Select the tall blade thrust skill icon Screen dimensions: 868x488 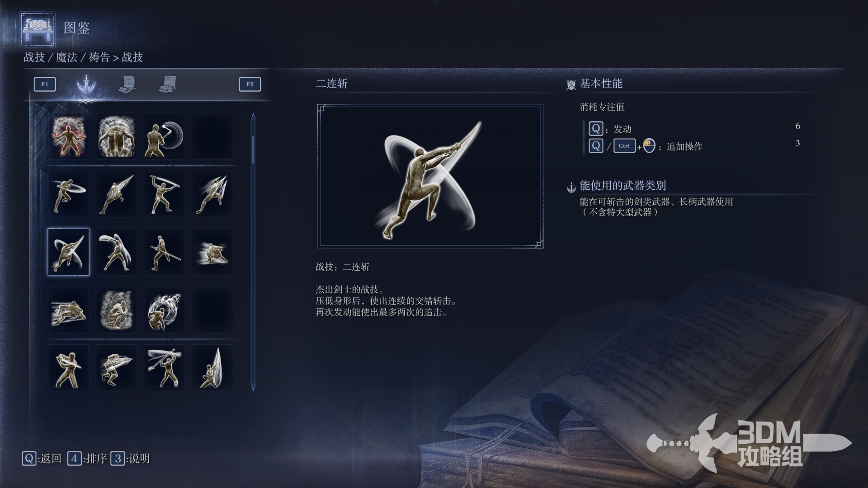212,367
